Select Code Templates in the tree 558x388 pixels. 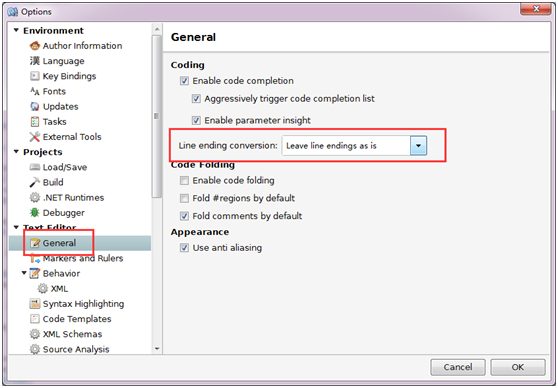[77, 319]
